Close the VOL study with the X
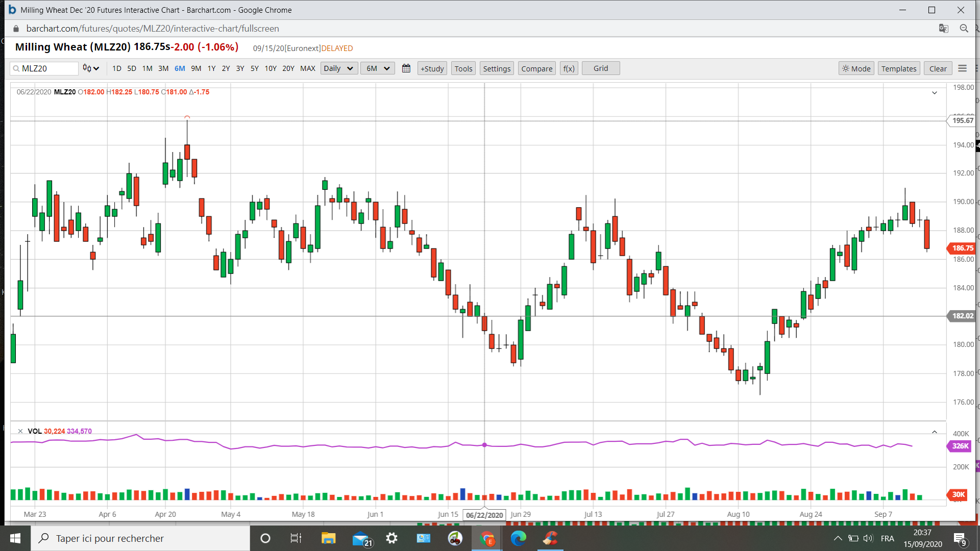The height and width of the screenshot is (551, 980). tap(20, 431)
